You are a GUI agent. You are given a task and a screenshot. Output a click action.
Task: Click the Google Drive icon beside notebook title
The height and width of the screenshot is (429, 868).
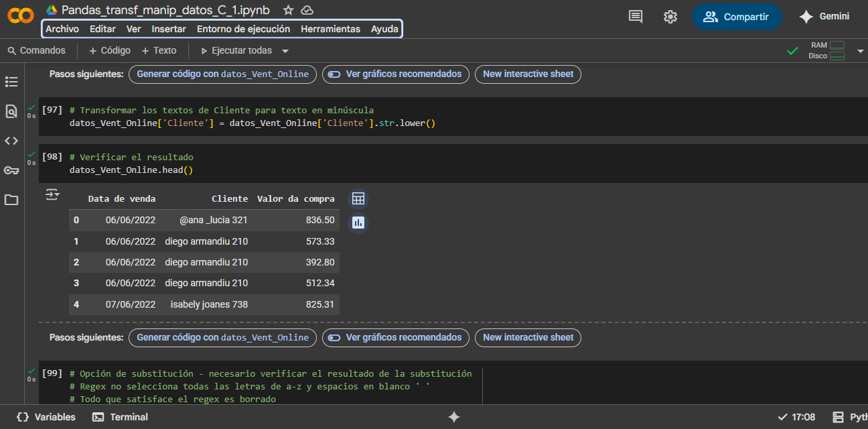pos(52,10)
